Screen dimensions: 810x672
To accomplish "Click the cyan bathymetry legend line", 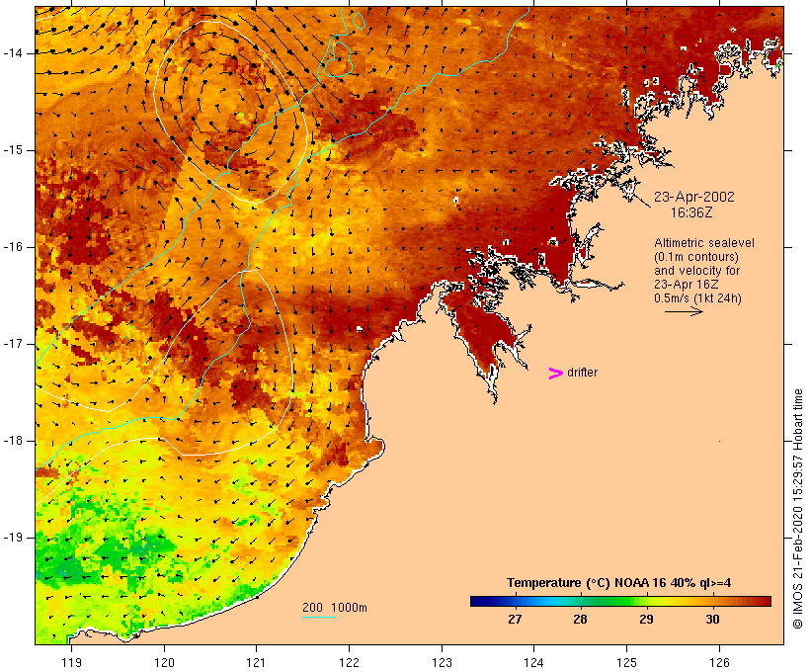I will pos(319,617).
